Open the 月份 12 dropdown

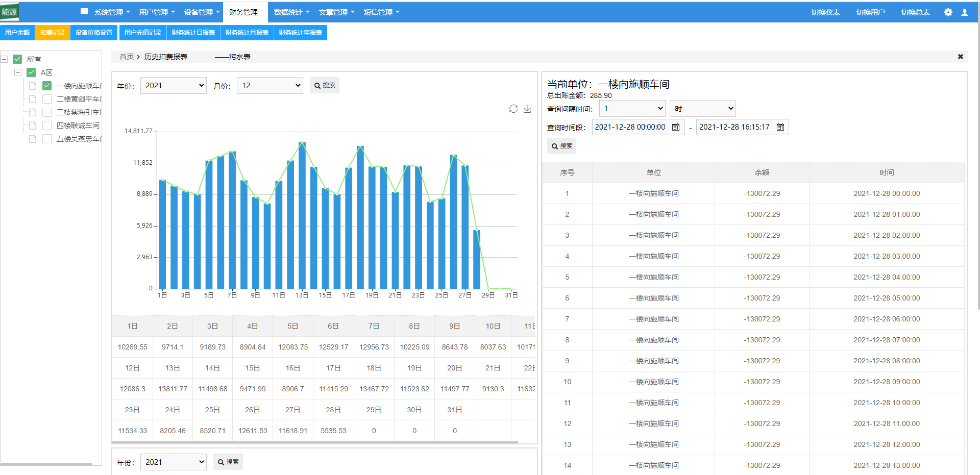coord(270,86)
